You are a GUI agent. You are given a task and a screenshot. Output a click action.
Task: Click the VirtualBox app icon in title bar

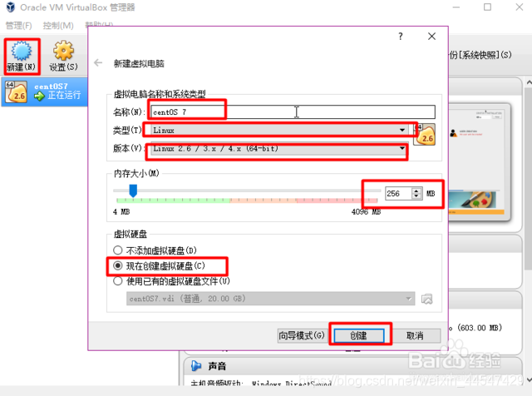pyautogui.click(x=11, y=7)
